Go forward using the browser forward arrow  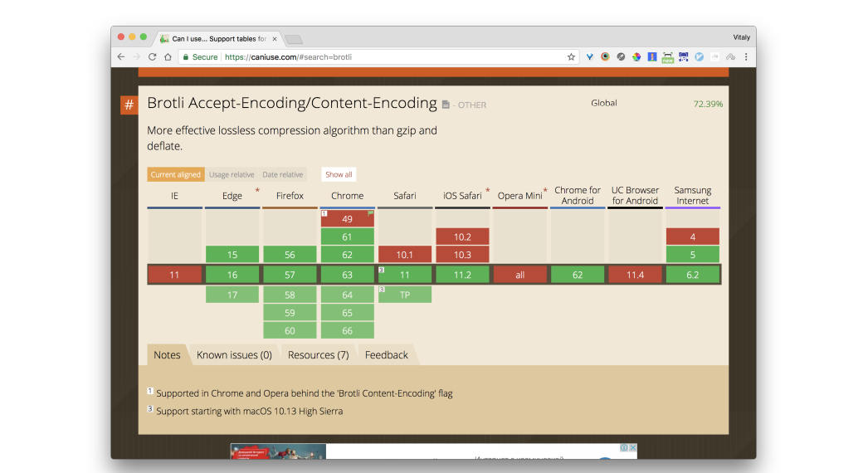137,57
